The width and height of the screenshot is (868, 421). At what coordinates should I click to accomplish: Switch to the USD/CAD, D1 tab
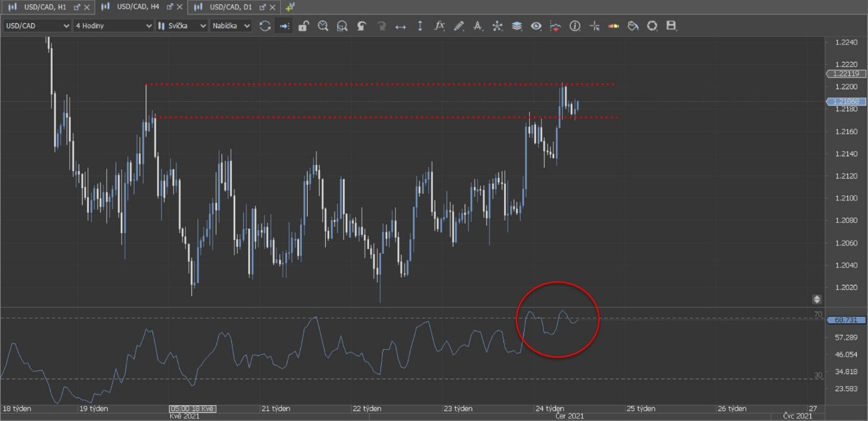coord(231,7)
